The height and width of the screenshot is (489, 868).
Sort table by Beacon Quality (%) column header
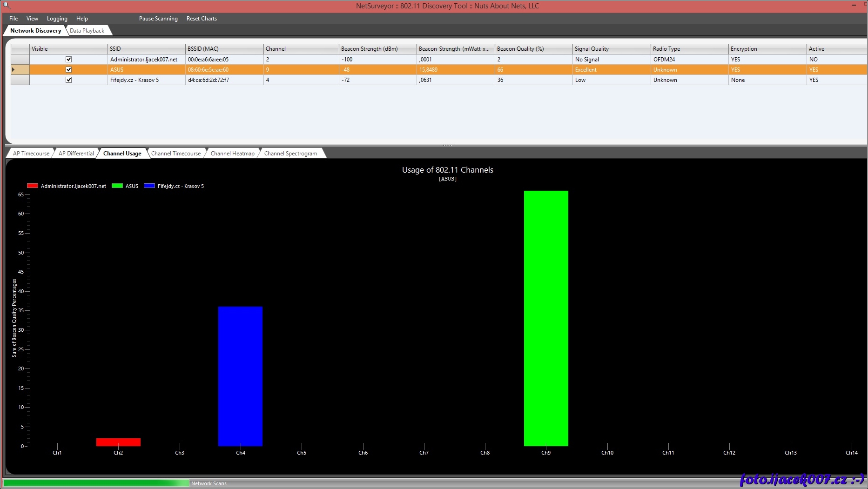click(x=520, y=49)
